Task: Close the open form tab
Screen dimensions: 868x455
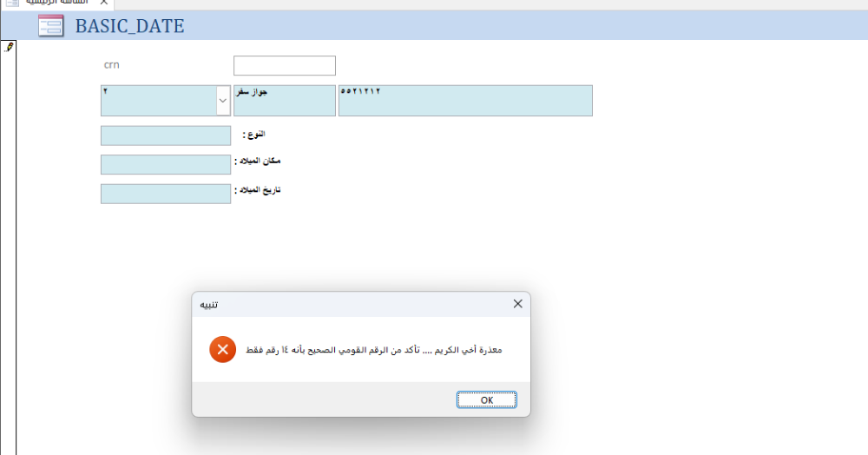Action: pos(104,3)
